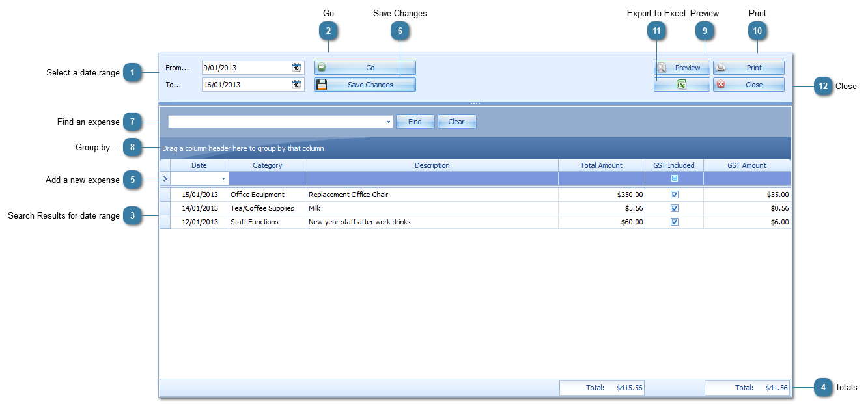
Task: Select row header of Staff Functions row
Action: (165, 222)
